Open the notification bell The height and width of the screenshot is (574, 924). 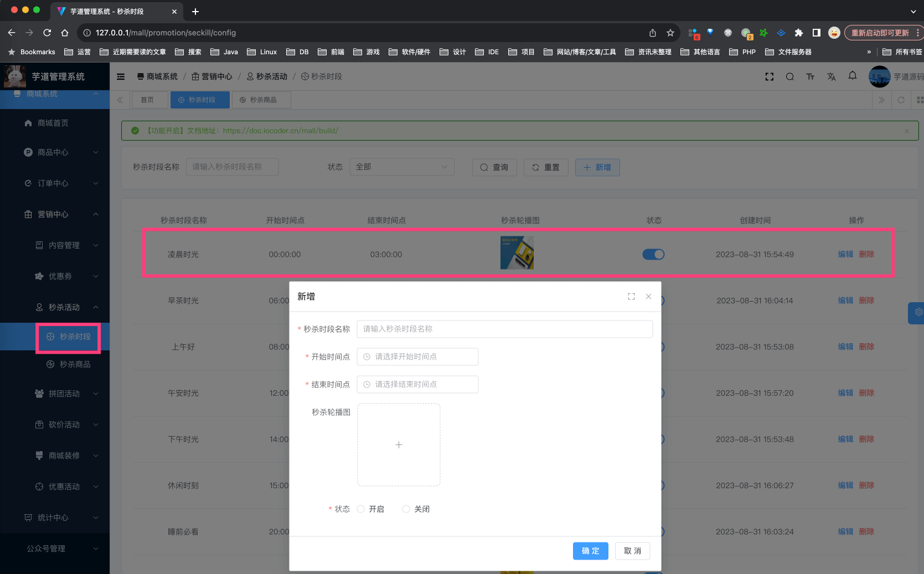(852, 75)
